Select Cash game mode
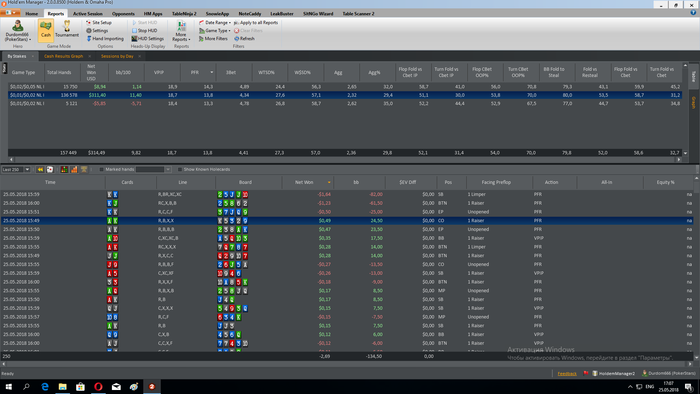Image resolution: width=700 pixels, height=394 pixels. (x=46, y=30)
